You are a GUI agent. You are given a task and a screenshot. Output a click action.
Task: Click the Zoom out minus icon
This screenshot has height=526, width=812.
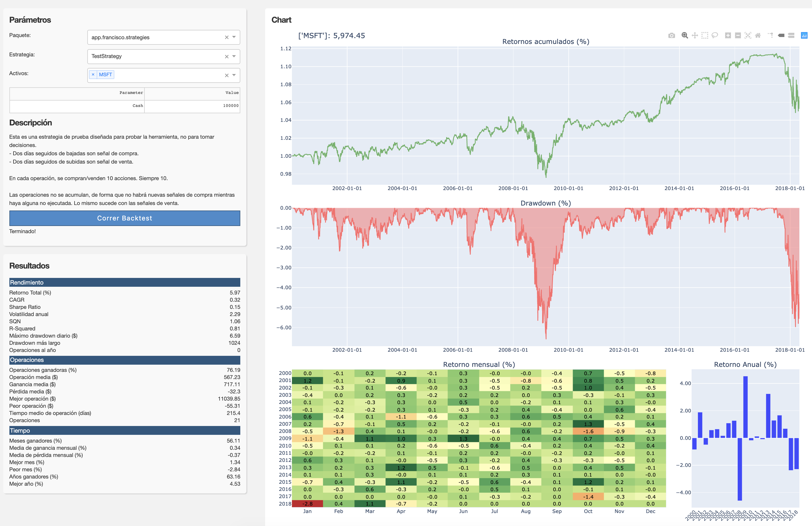click(x=738, y=35)
